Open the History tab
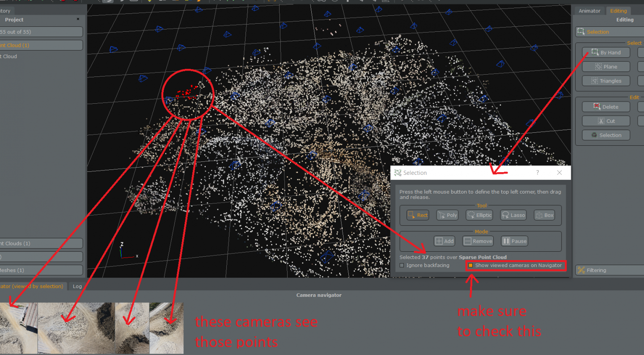 tap(7, 11)
